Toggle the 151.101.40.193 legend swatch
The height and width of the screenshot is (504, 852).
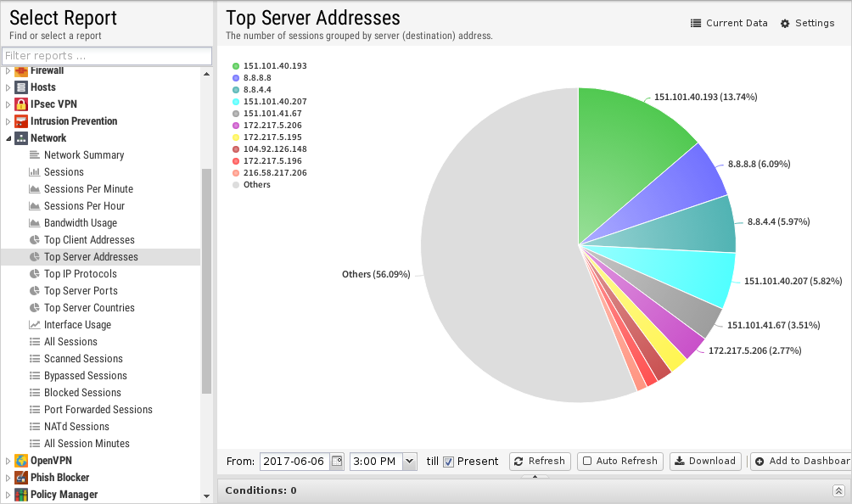pos(236,66)
